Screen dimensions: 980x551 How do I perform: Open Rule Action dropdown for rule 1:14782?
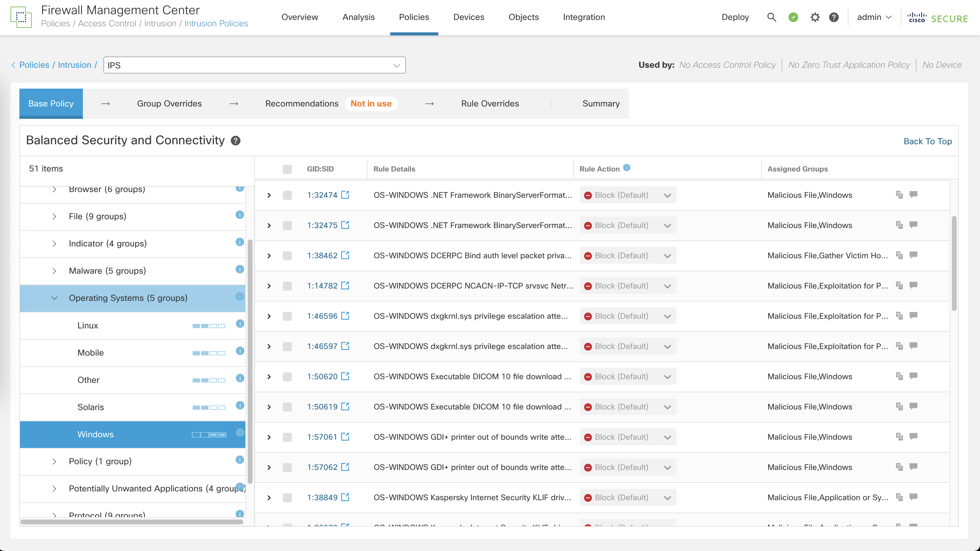[628, 286]
